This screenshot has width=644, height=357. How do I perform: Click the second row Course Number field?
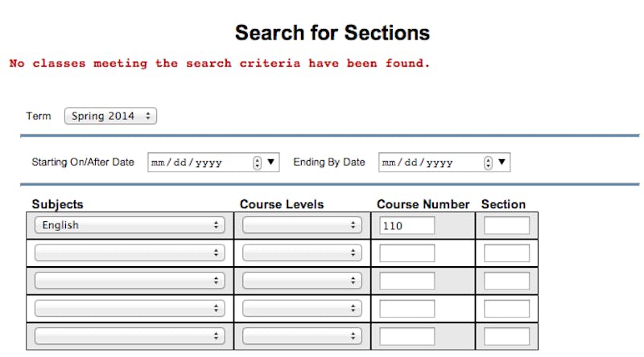click(x=407, y=253)
